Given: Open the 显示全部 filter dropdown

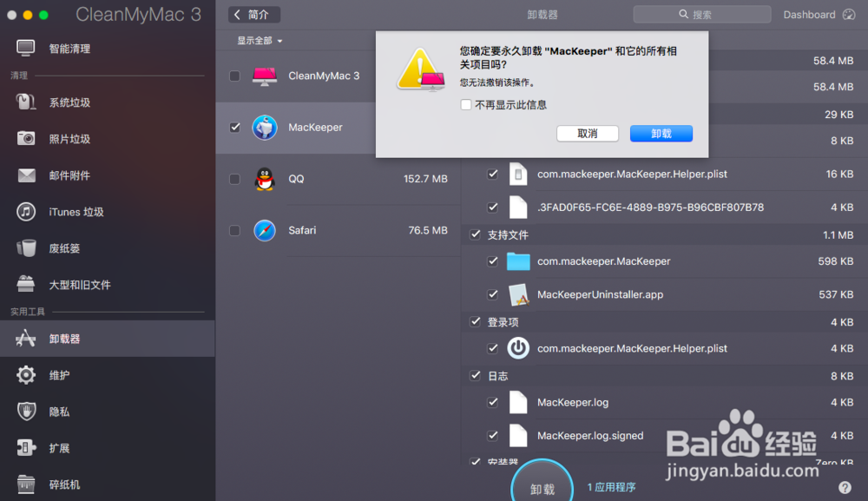Looking at the screenshot, I should [260, 41].
